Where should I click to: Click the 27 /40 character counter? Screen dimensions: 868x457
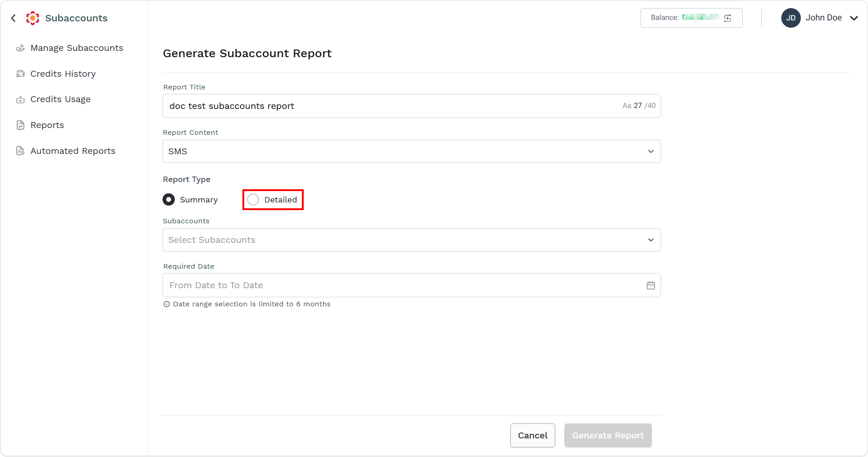tap(639, 106)
